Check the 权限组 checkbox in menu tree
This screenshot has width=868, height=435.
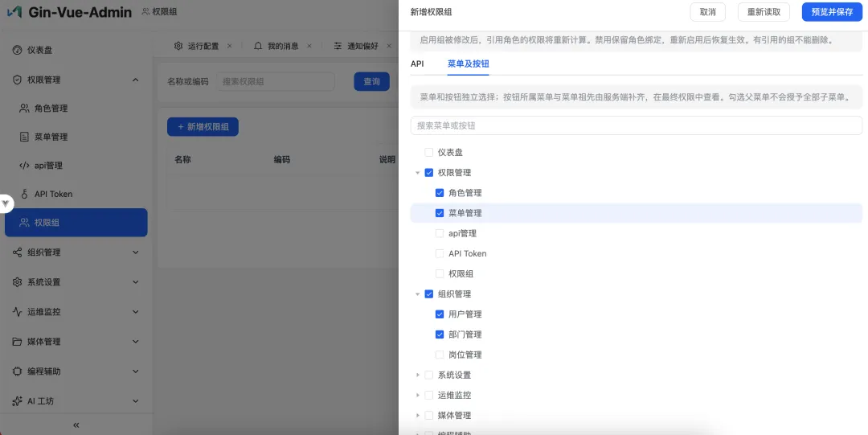click(440, 273)
